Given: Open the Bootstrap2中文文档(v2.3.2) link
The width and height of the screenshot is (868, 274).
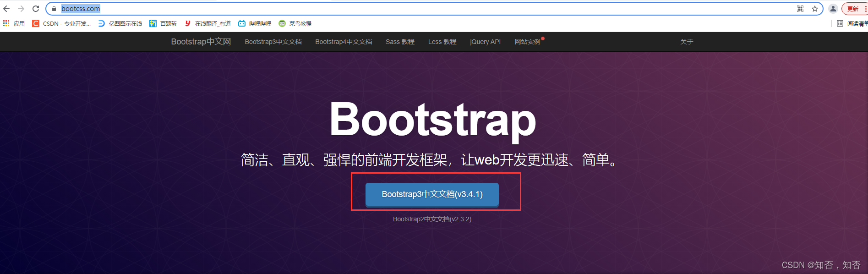Looking at the screenshot, I should 432,219.
